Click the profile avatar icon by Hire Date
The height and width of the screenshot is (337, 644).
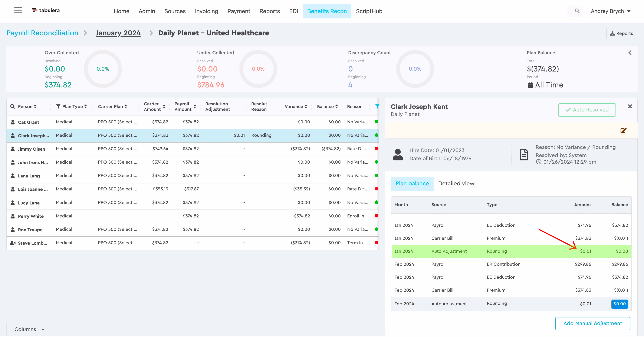click(x=398, y=154)
